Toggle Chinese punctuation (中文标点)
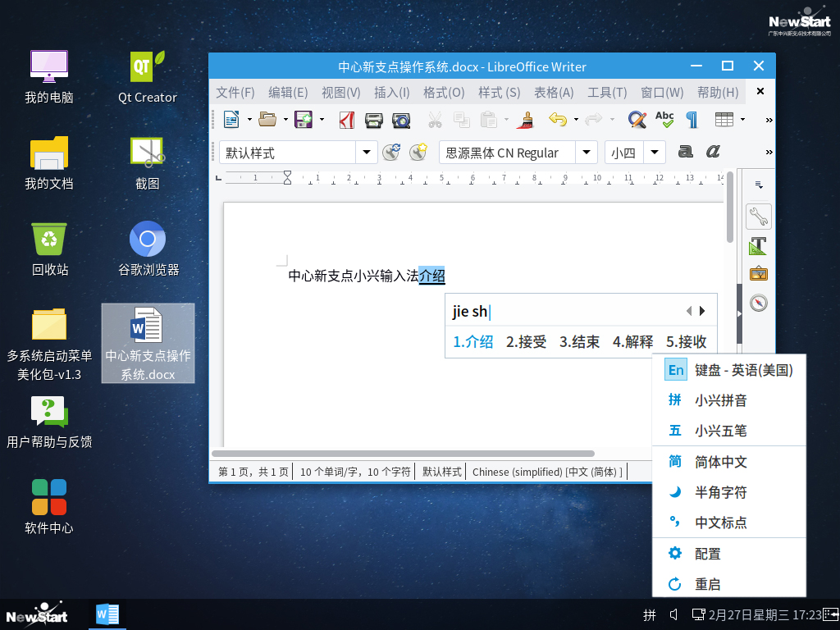Viewport: 840px width, 630px height. point(720,523)
